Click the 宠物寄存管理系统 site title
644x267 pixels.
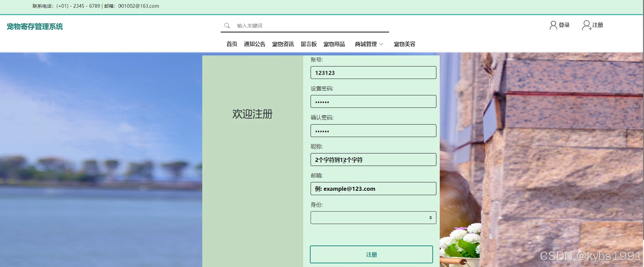pos(35,27)
